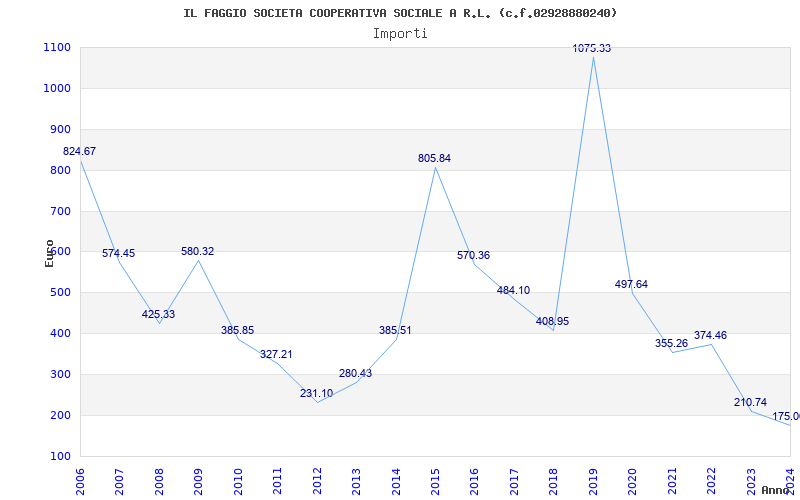Select data label 355.26
Screen dimensions: 800x500
[x=671, y=343]
